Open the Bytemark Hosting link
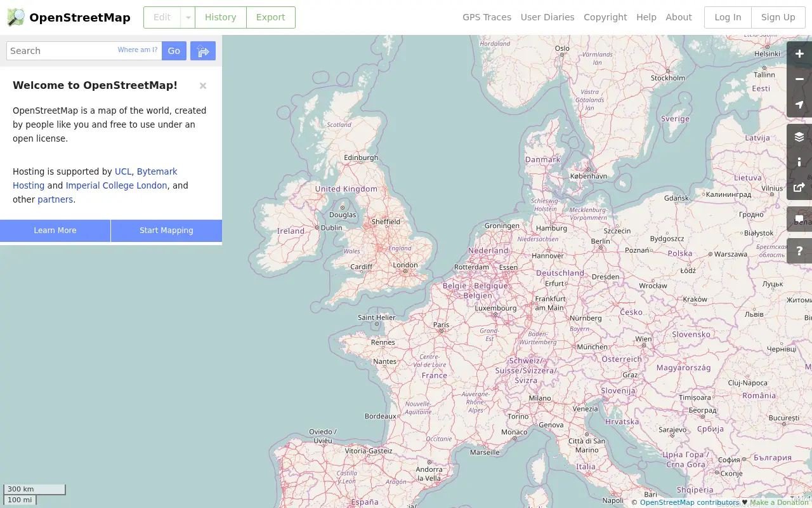 click(x=95, y=178)
